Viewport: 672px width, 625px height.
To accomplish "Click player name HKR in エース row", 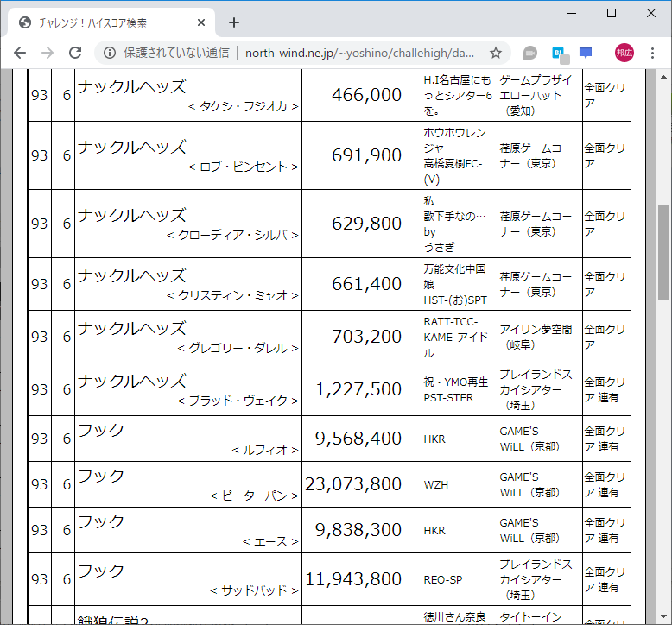I will (434, 531).
